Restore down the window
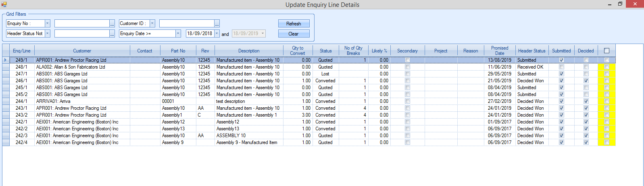 coord(620,4)
